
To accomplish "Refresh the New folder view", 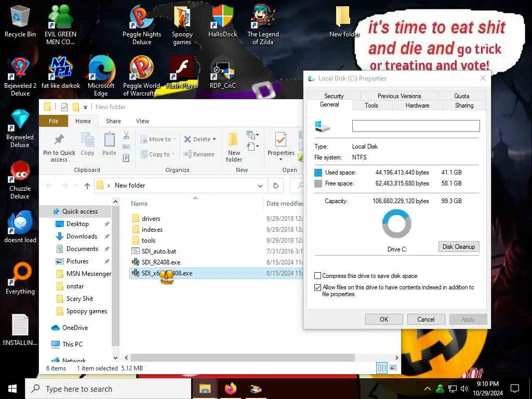I will 276,185.
